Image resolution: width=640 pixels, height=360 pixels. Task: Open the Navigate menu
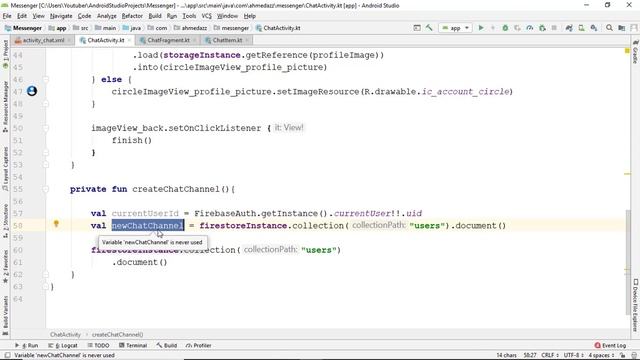(x=61, y=16)
